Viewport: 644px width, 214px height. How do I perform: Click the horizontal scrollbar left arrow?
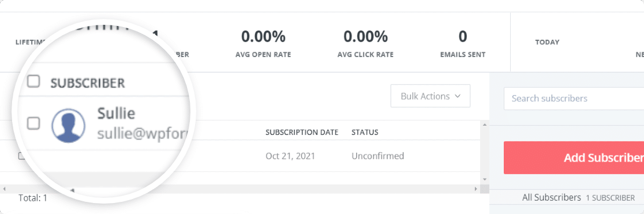[x=4, y=189]
